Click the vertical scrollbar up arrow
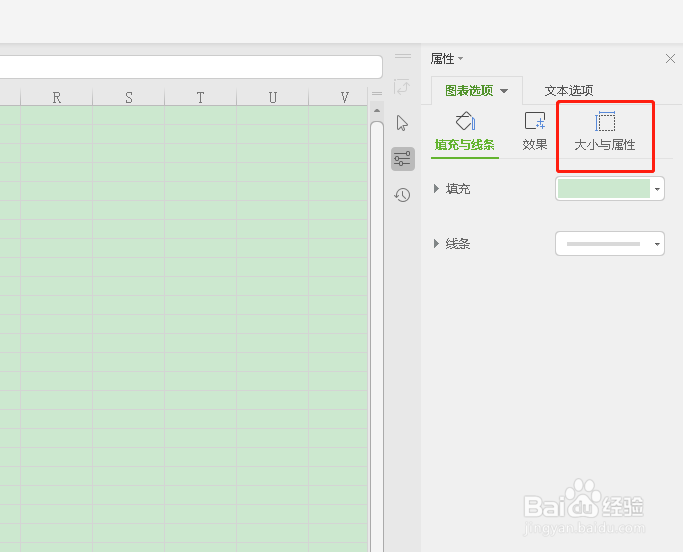Screen dimensions: 683x552 pyautogui.click(x=377, y=111)
